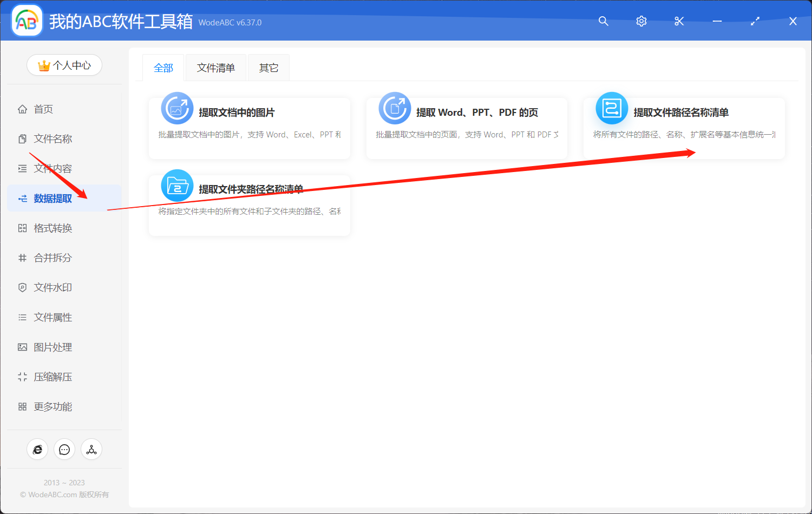Open the 个人中心 panel
The image size is (812, 514).
[x=64, y=64]
